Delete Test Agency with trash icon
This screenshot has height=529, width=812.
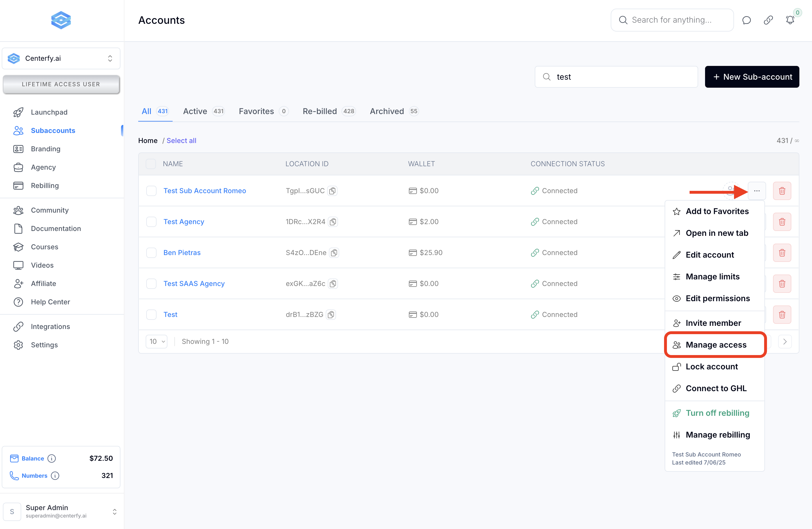(782, 222)
